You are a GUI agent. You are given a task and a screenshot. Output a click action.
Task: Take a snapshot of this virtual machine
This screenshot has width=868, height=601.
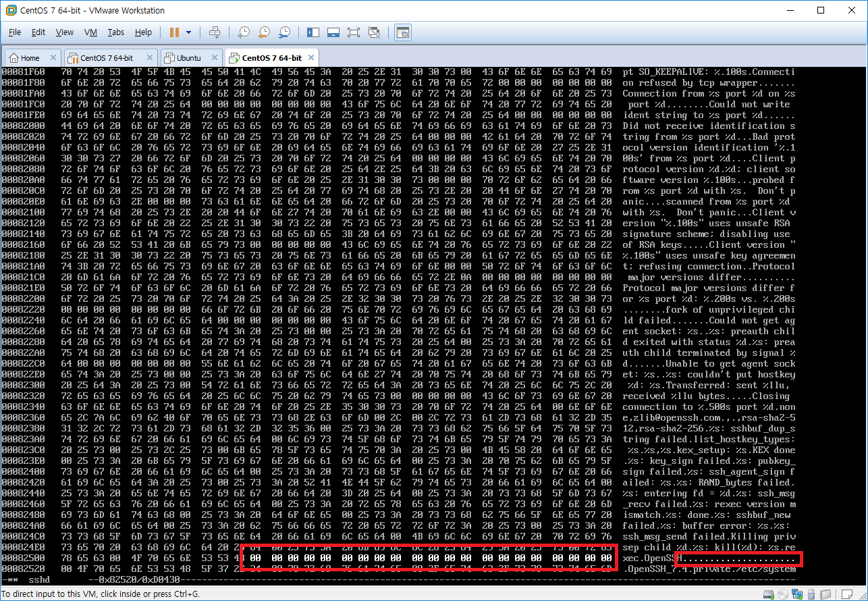[x=244, y=32]
